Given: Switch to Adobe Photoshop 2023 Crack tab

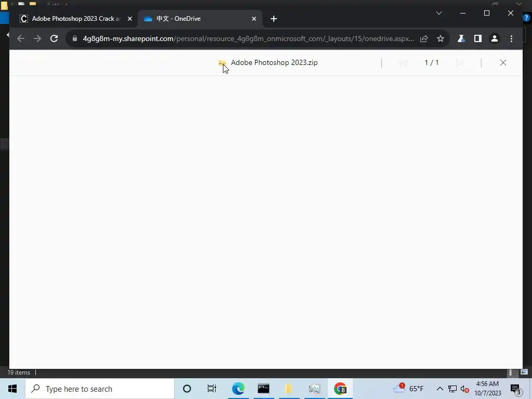Looking at the screenshot, I should [x=75, y=19].
